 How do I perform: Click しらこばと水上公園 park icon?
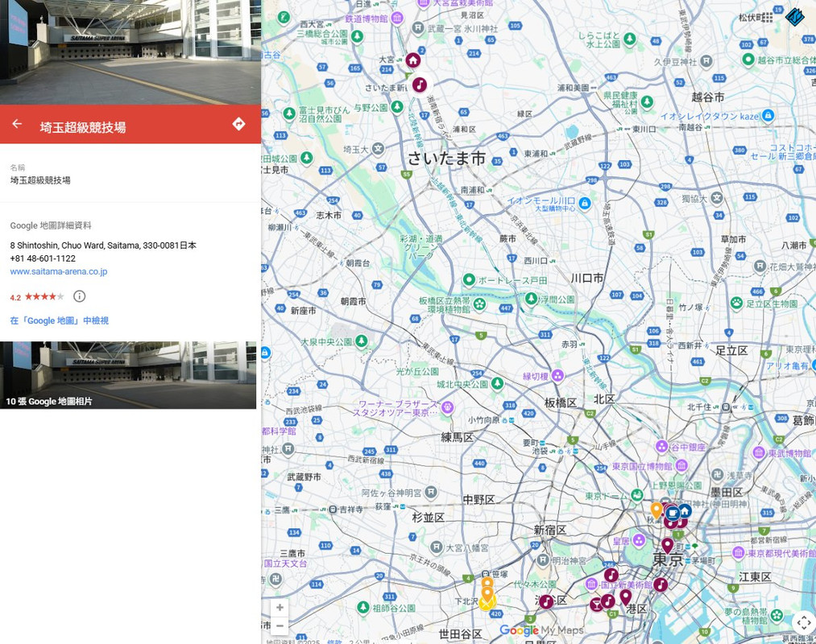[x=630, y=39]
